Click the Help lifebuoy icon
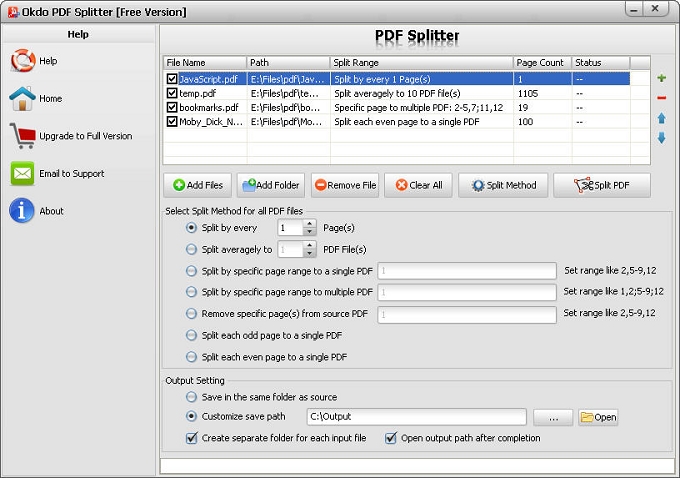The width and height of the screenshot is (680, 478). (23, 60)
